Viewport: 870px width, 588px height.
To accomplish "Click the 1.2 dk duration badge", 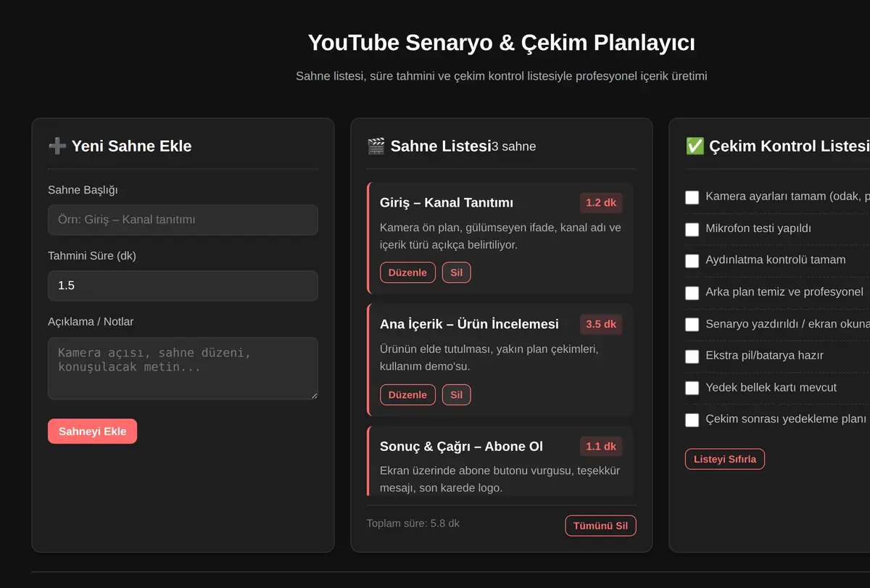I will pos(601,202).
